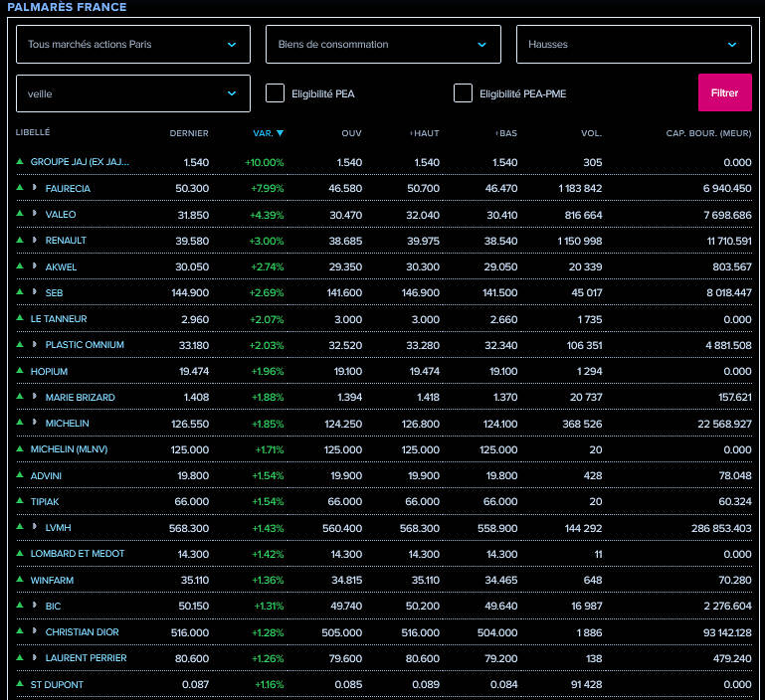Screen dimensions: 765x700
Task: Open the HOPIUM stock link
Action: 49,371
